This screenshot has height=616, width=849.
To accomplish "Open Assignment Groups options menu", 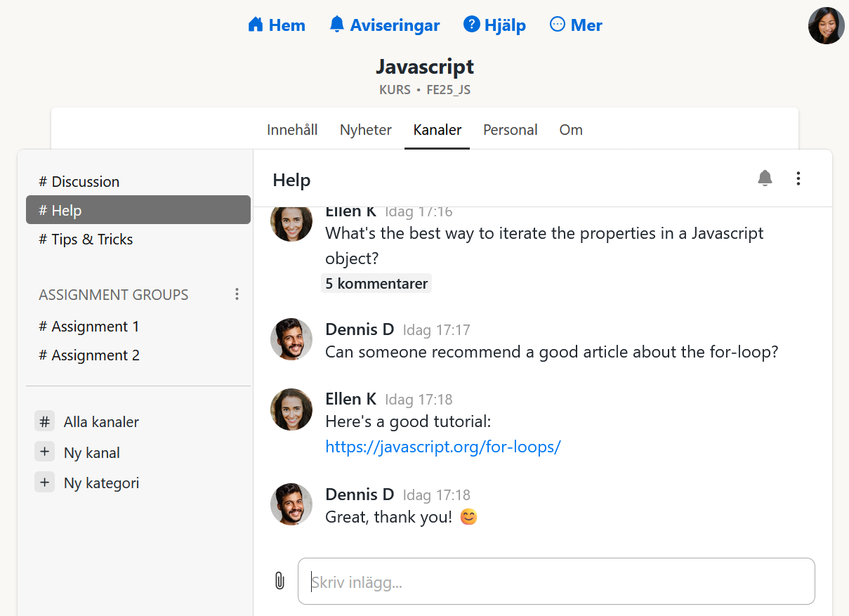I will click(x=237, y=294).
